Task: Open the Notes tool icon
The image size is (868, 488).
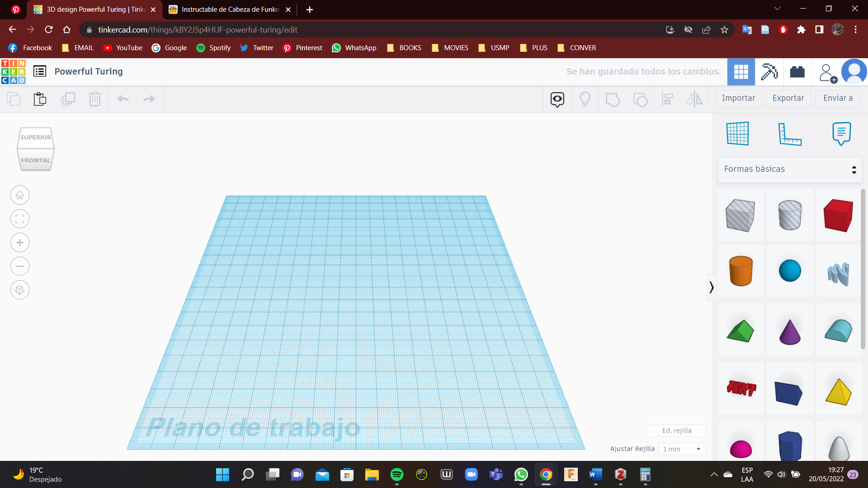Action: click(841, 134)
